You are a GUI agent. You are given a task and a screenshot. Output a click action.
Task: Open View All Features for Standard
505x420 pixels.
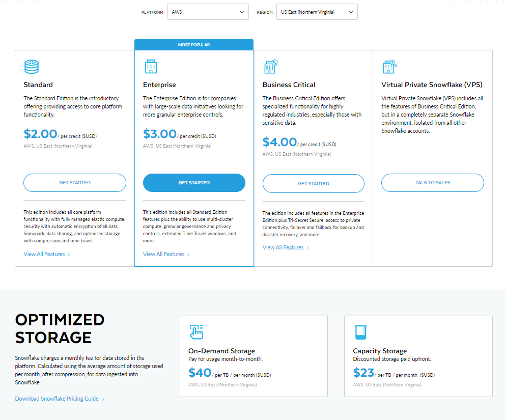tap(44, 254)
